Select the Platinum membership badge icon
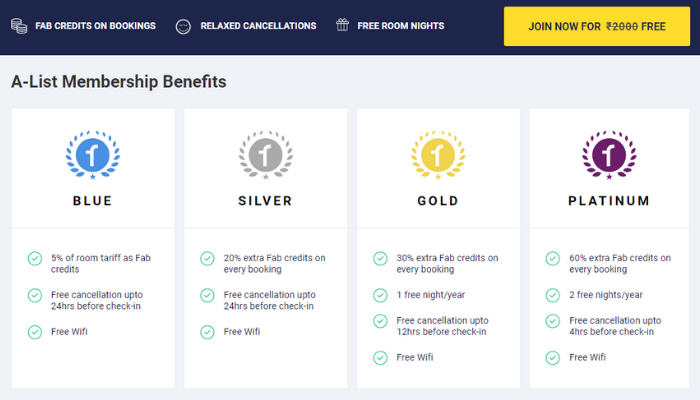700x400 pixels. [609, 154]
